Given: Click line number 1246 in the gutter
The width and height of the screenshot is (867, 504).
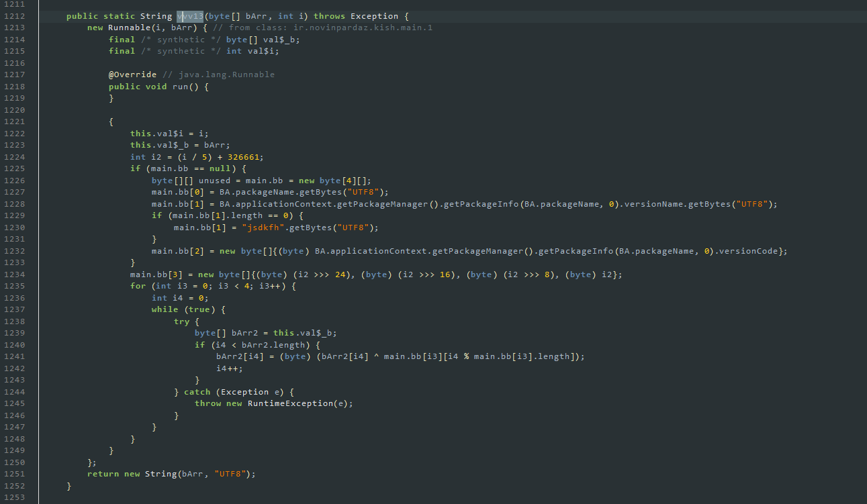Looking at the screenshot, I should 15,415.
